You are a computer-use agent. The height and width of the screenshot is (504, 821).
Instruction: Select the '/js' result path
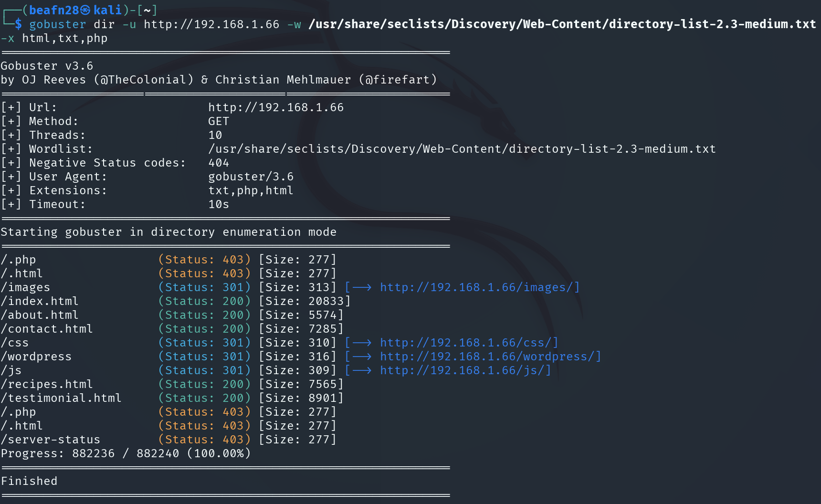coord(11,370)
